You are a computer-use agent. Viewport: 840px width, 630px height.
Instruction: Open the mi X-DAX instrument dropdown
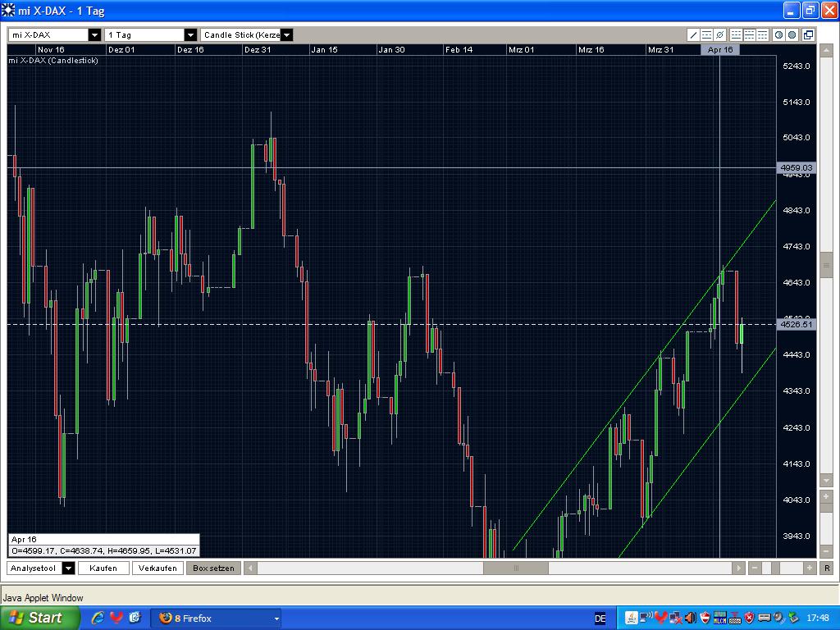pyautogui.click(x=94, y=35)
